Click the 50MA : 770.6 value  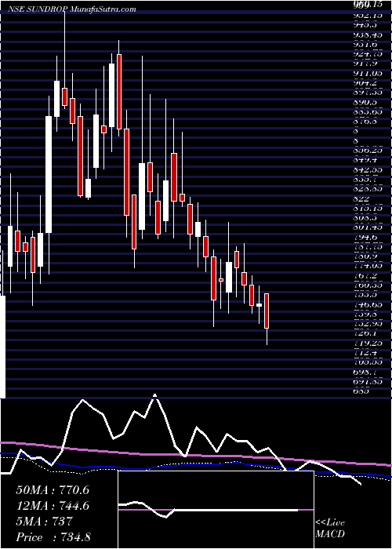53,490
